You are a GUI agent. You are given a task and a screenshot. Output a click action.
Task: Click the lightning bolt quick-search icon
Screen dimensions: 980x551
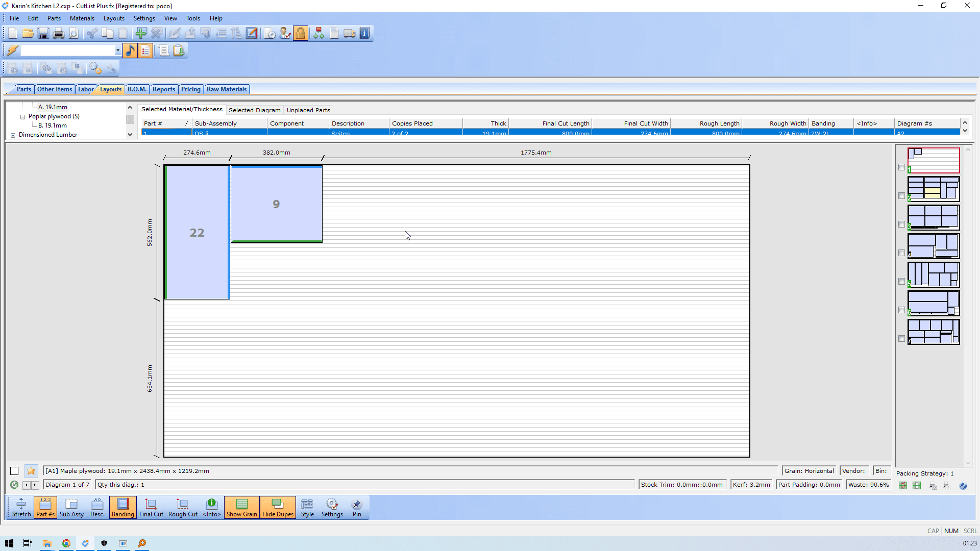13,50
